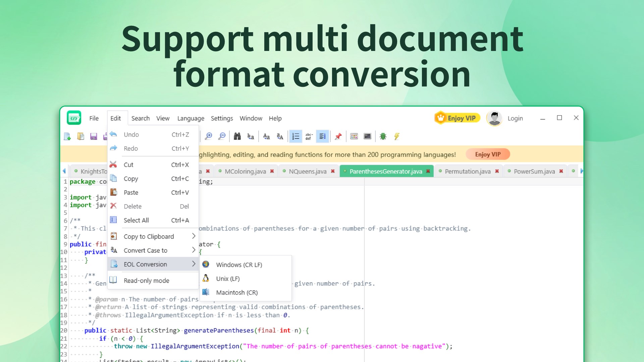
Task: Click the orange Enjoy VIP banner button
Action: click(x=488, y=154)
